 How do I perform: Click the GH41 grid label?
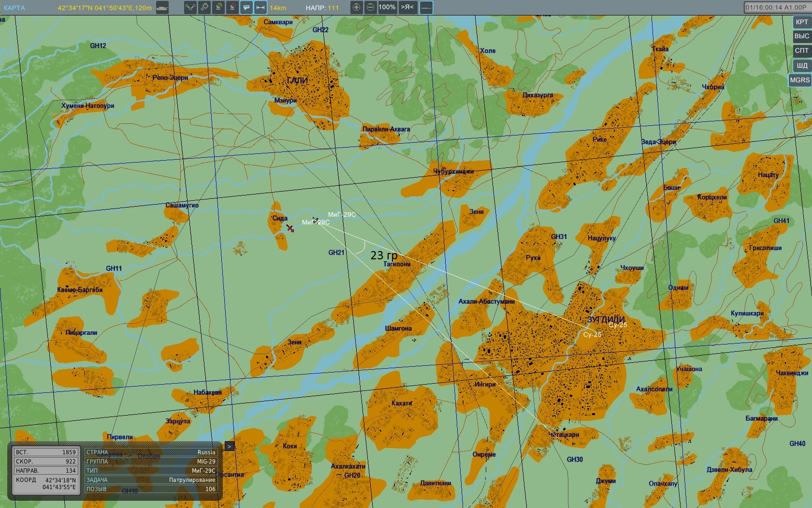pos(782,221)
